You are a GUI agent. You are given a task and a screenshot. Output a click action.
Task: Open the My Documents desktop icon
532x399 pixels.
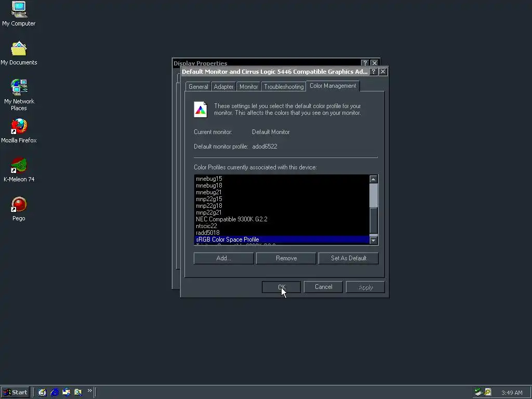click(x=19, y=53)
